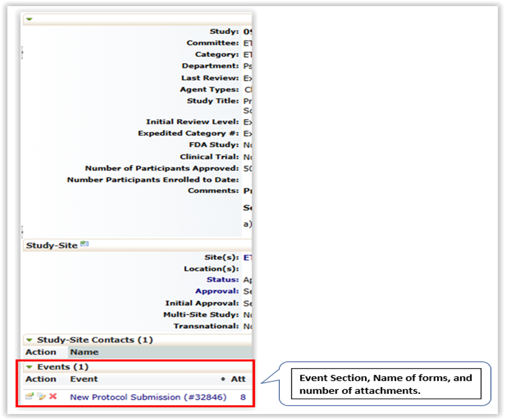The height and width of the screenshot is (420, 505).
Task: Click the Action header in Events table
Action: pos(41,379)
